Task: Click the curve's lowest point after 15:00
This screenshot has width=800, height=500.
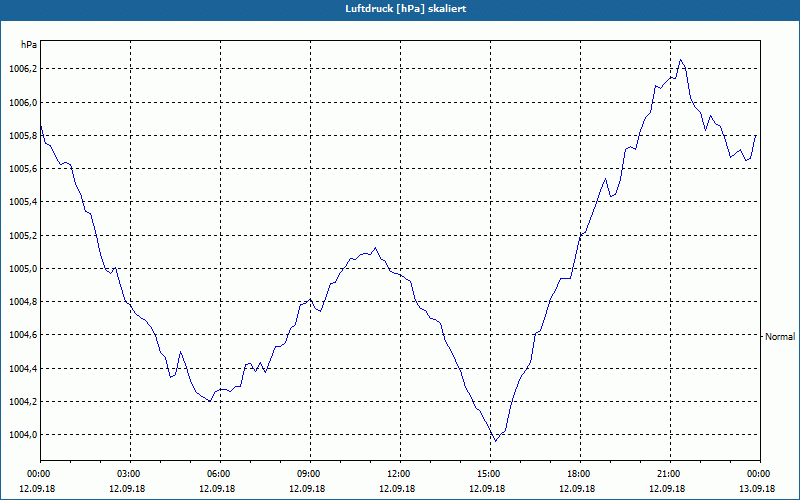Action: [x=495, y=441]
